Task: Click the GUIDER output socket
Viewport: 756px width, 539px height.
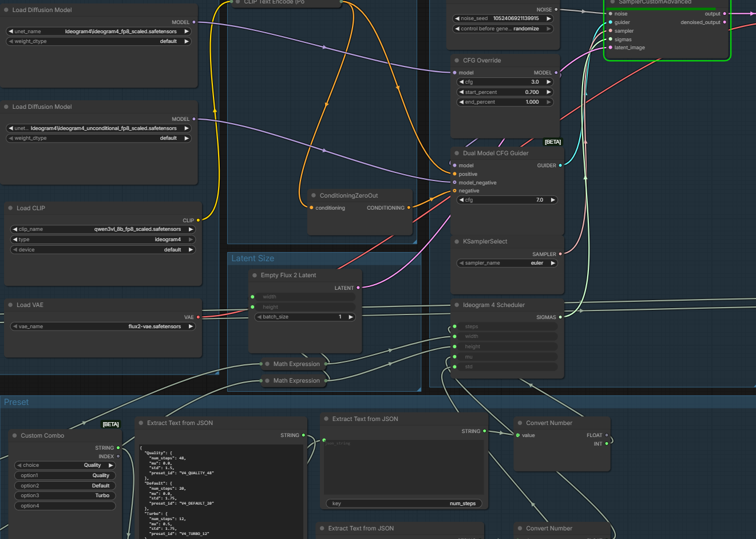Action: [560, 166]
